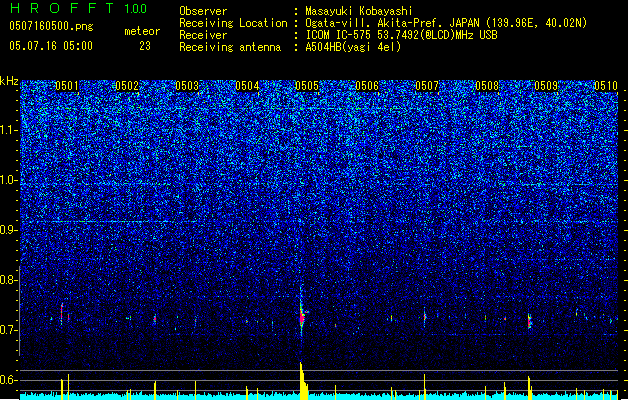Click the strong meteor echo under 0505
The height and width of the screenshot is (400, 629).
coord(302,315)
